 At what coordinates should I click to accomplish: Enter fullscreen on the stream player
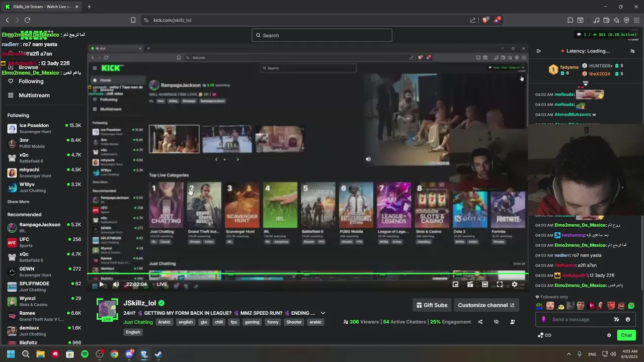[x=500, y=284]
